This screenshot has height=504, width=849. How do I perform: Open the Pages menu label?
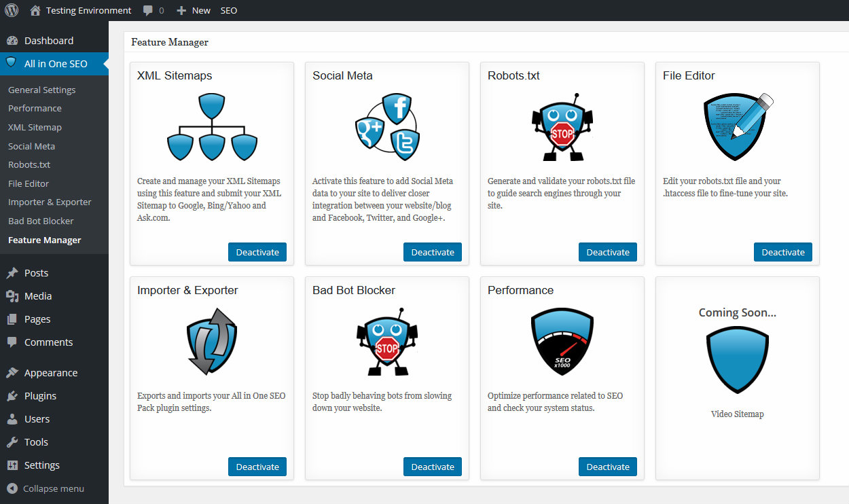pyautogui.click(x=37, y=319)
